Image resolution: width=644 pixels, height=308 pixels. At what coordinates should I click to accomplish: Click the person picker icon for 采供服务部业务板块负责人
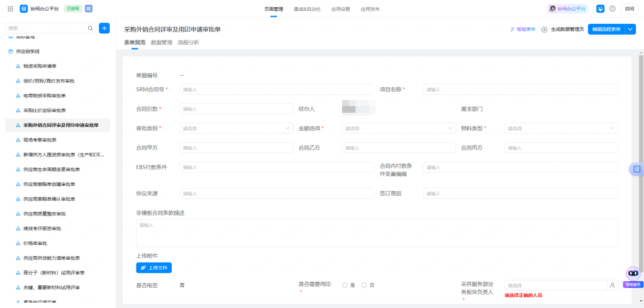tap(612, 285)
